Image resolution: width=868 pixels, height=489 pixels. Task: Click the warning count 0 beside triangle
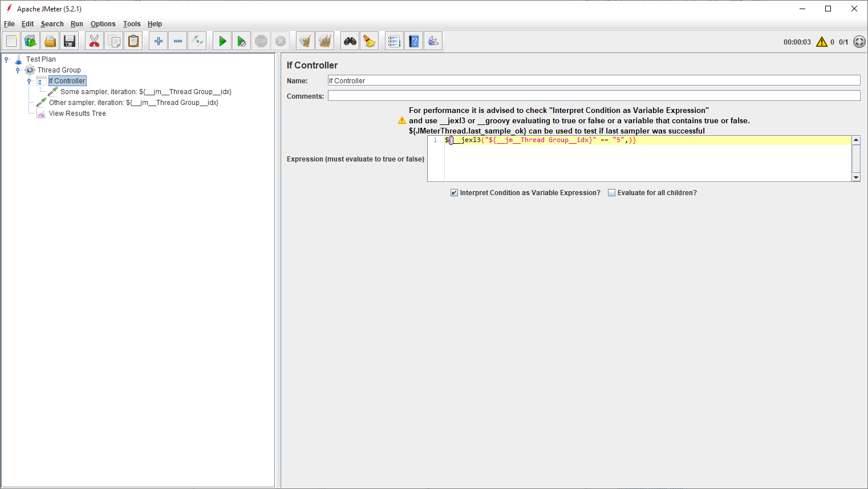tap(832, 42)
